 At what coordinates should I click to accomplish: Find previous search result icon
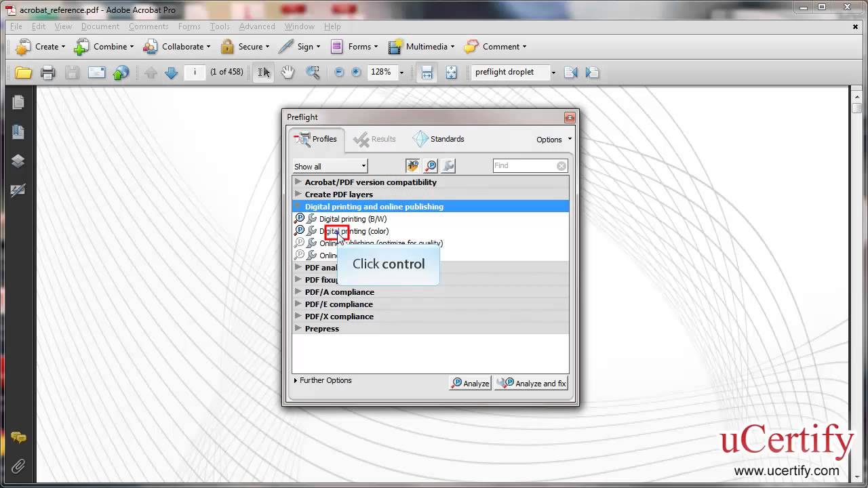[570, 73]
